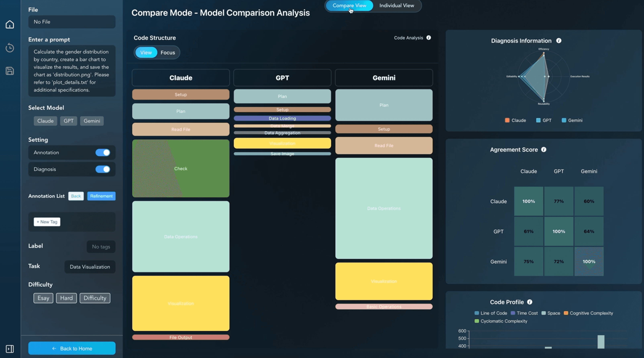
Task: Click the Gemini-Claude 75% agreement cell
Action: pyautogui.click(x=529, y=261)
